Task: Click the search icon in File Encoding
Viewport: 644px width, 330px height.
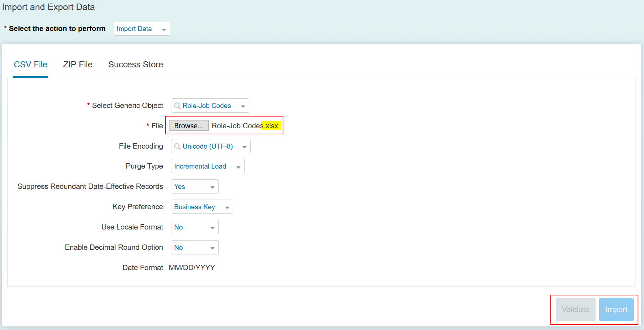Action: [x=177, y=146]
